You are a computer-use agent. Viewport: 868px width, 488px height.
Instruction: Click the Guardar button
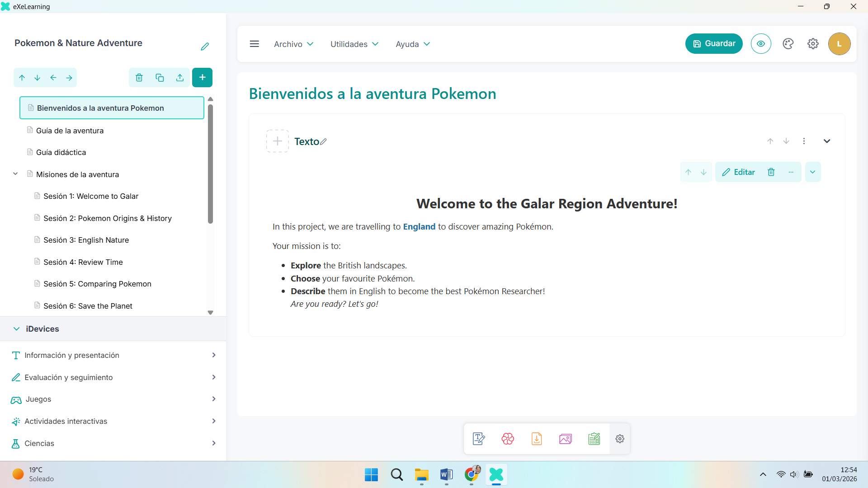tap(713, 43)
